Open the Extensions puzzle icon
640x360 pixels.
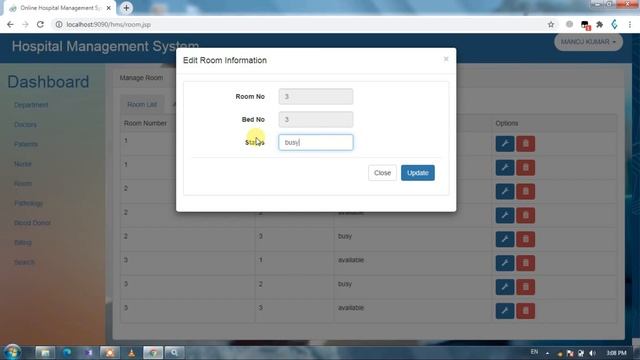tap(599, 24)
